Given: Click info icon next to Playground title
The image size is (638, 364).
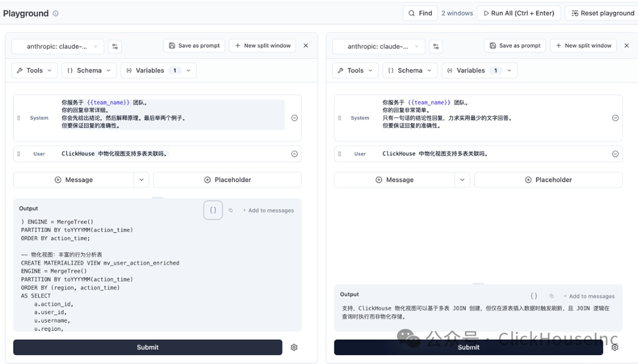Looking at the screenshot, I should pos(56,14).
